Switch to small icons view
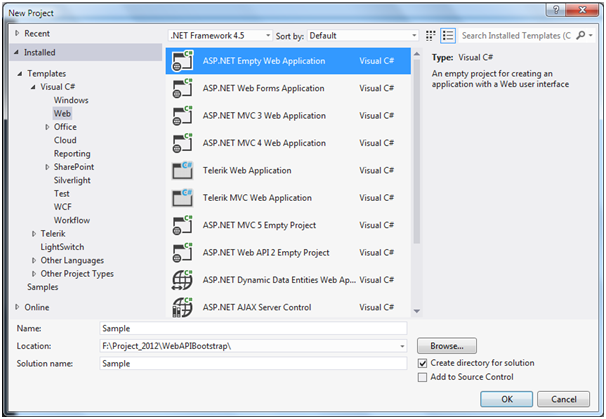 coord(431,36)
